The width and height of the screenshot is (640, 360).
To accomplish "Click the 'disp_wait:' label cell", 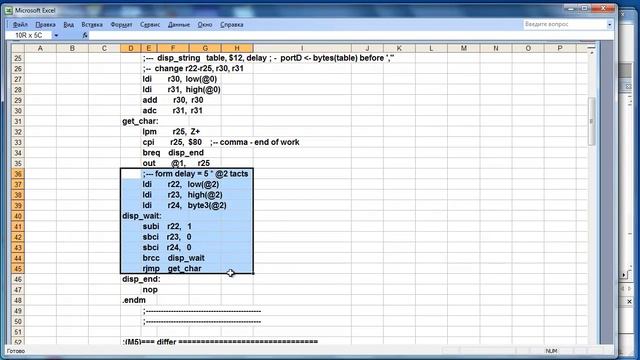I will pyautogui.click(x=142, y=216).
